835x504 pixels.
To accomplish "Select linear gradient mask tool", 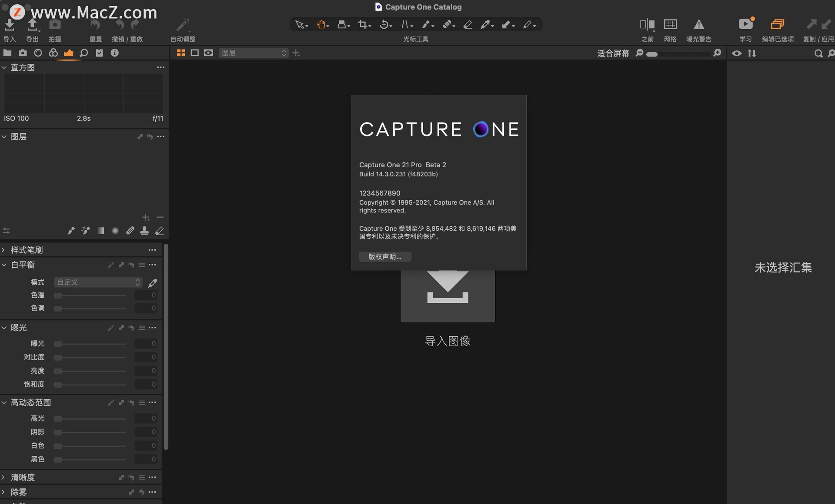I will [100, 231].
